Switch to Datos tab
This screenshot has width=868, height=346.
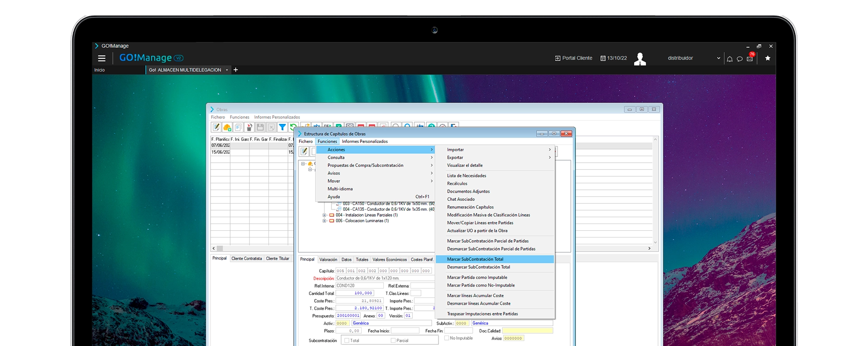point(346,260)
